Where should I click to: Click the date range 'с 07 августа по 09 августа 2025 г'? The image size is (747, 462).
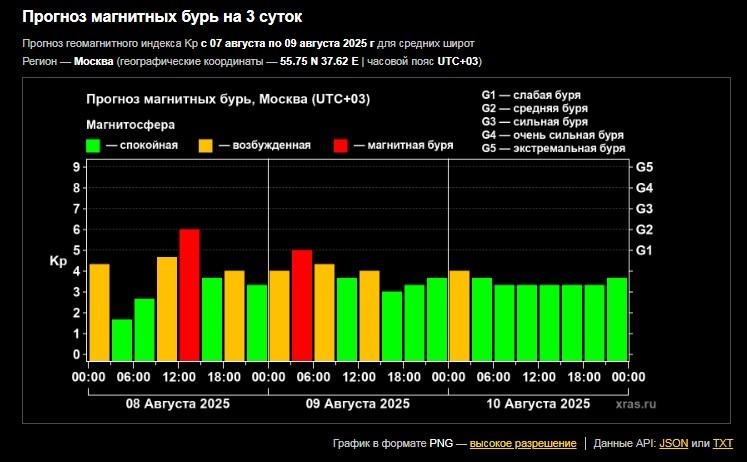pyautogui.click(x=287, y=43)
